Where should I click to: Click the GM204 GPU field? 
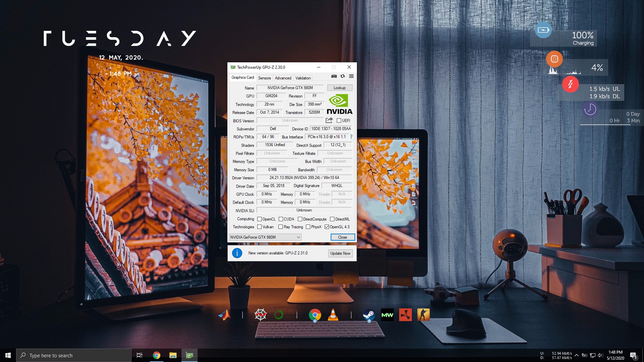click(x=271, y=96)
